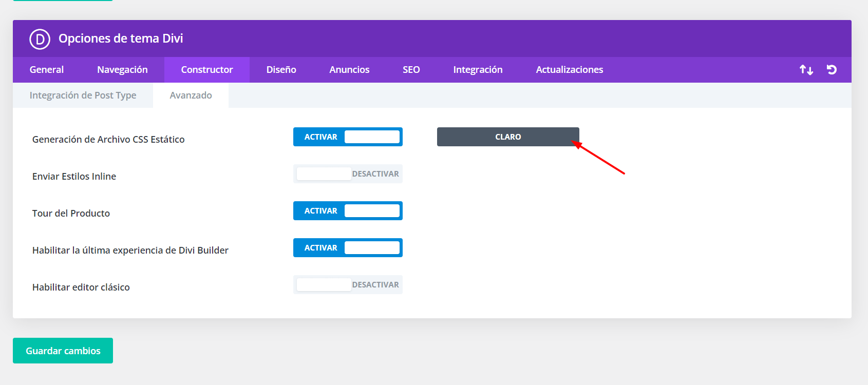Toggle Habilitar editor clásico switch
868x385 pixels.
(348, 285)
